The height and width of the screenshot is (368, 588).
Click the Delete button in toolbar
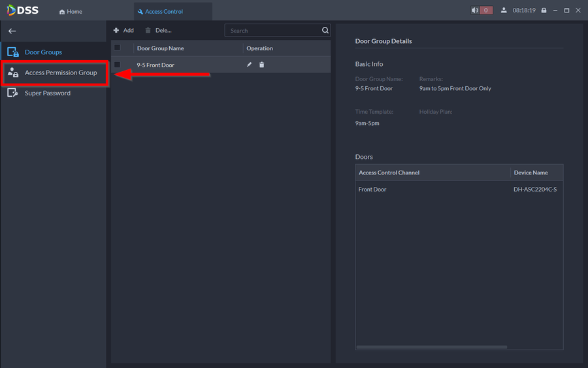coord(157,31)
